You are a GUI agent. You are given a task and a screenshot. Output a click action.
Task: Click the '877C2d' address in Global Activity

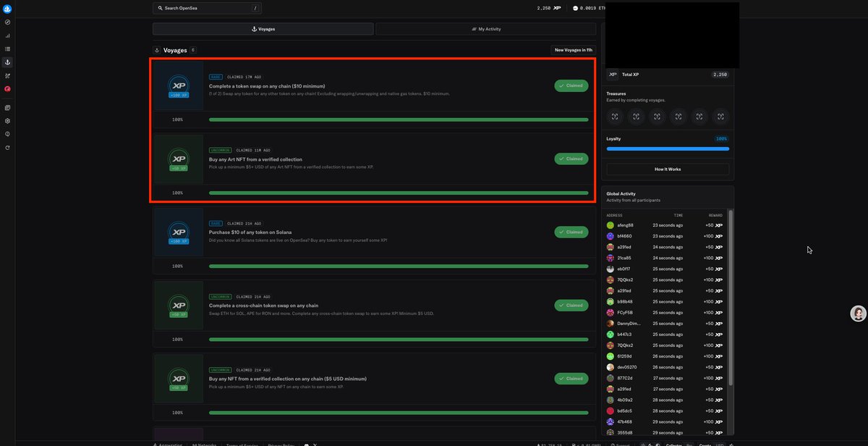[x=626, y=378]
